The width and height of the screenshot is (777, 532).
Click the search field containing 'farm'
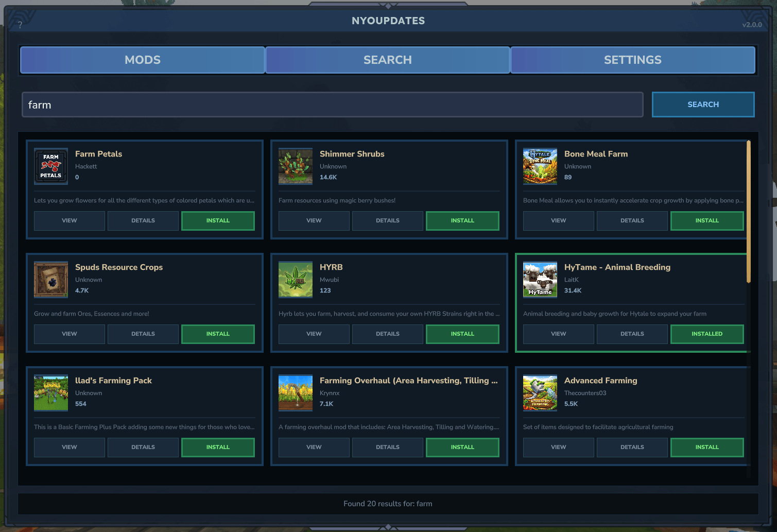[x=332, y=105]
